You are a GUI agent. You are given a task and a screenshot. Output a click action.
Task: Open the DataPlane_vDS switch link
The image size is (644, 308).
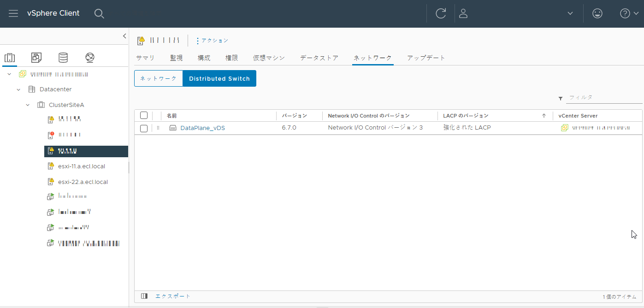click(202, 128)
